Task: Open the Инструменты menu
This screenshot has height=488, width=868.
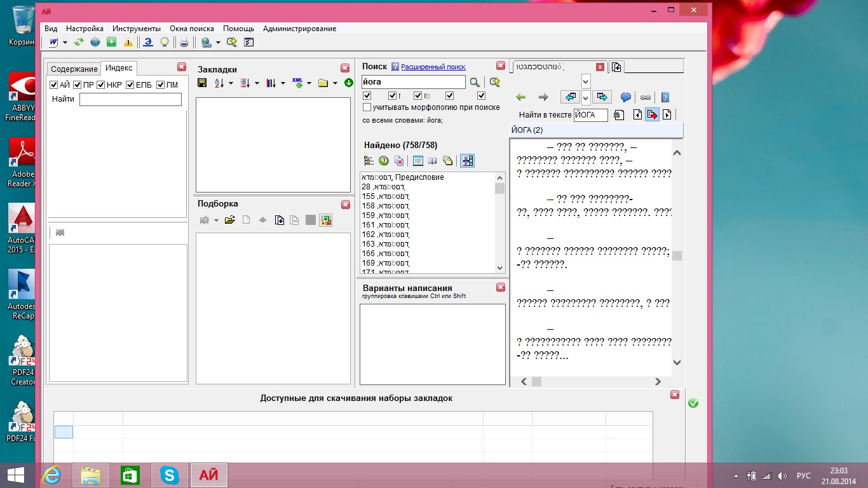Action: click(137, 29)
